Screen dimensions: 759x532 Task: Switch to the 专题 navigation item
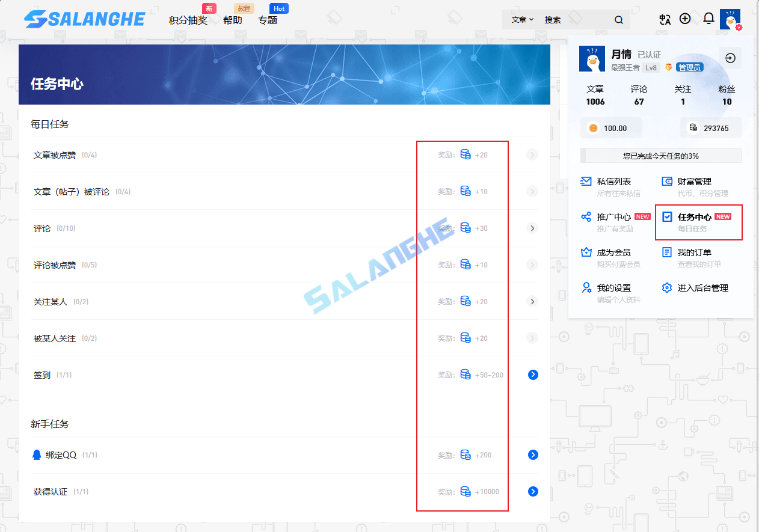pyautogui.click(x=267, y=19)
